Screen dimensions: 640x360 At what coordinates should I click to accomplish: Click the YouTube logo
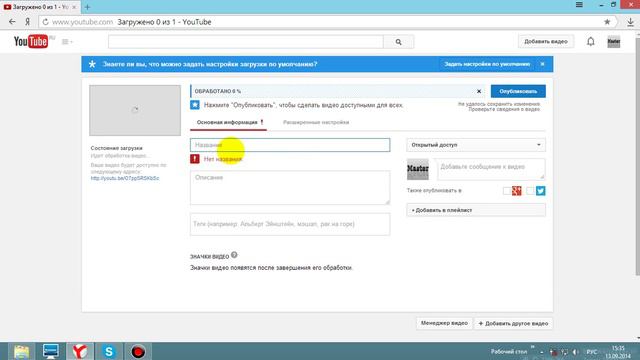(31, 41)
